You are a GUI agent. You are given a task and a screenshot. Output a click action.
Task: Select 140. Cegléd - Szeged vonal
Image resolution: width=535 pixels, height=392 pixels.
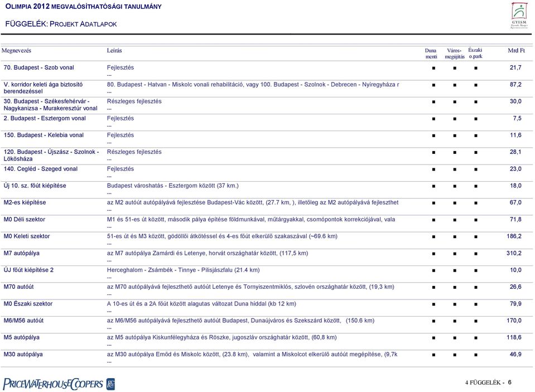coord(41,169)
